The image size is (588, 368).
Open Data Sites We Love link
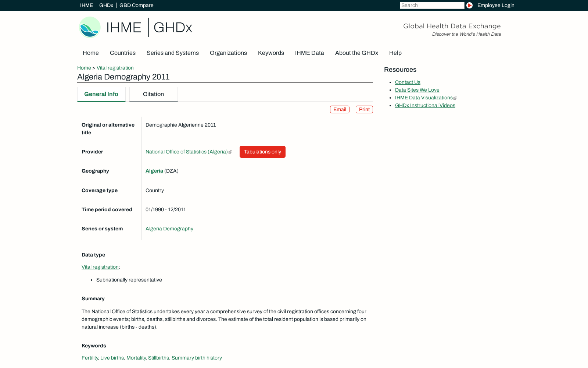417,90
